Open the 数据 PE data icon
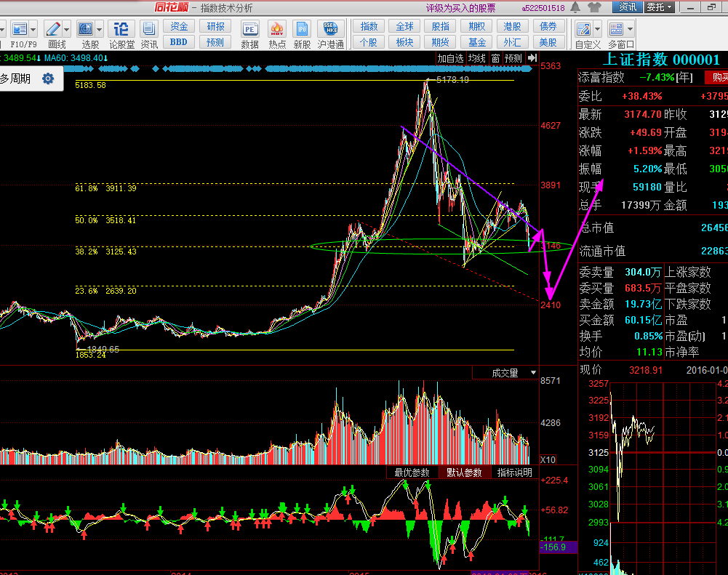Image resolution: width=728 pixels, height=575 pixels. (249, 29)
